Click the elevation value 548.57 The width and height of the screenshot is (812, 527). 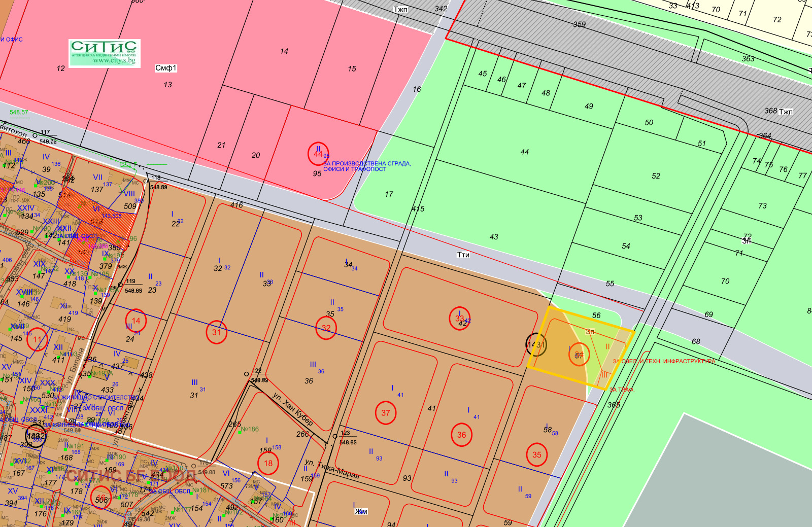(x=19, y=113)
